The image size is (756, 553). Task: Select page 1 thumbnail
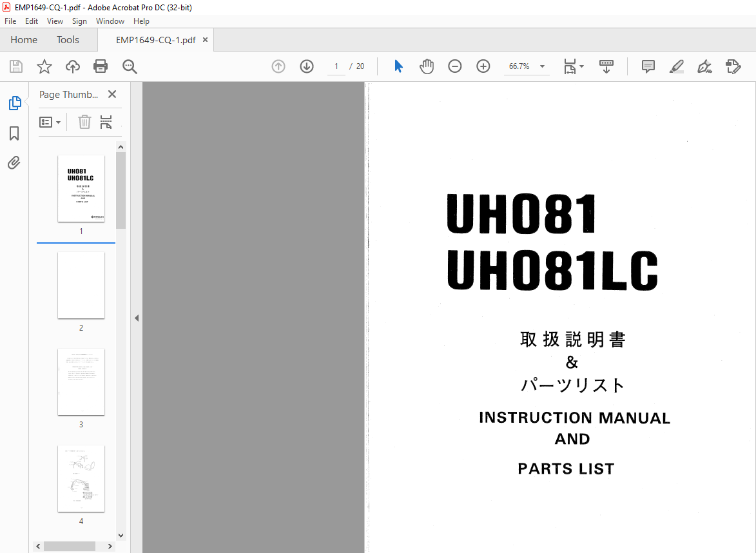[81, 188]
